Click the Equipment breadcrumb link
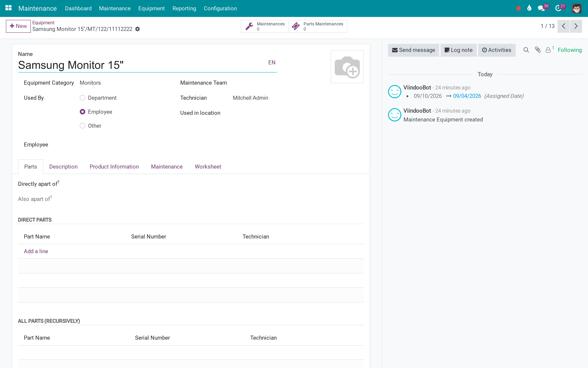This screenshot has width=588, height=368. point(43,23)
